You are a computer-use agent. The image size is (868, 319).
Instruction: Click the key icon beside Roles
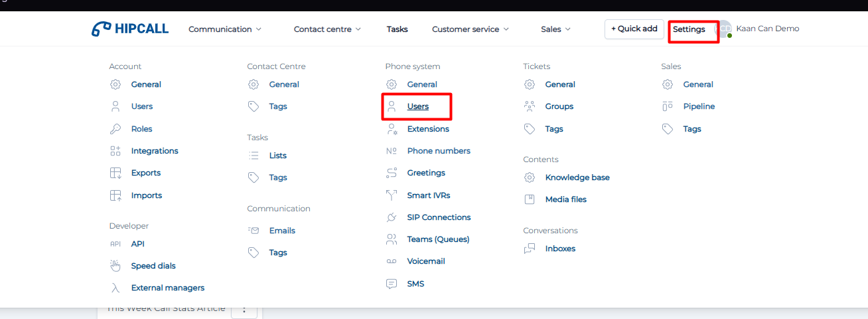click(115, 129)
